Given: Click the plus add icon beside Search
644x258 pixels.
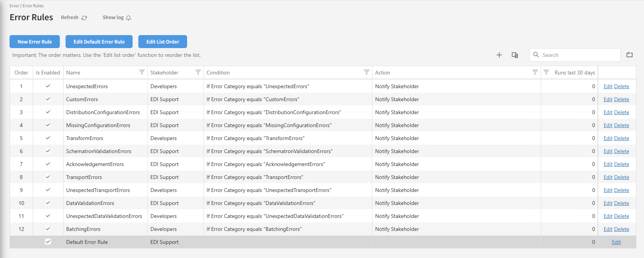Looking at the screenshot, I should (499, 55).
